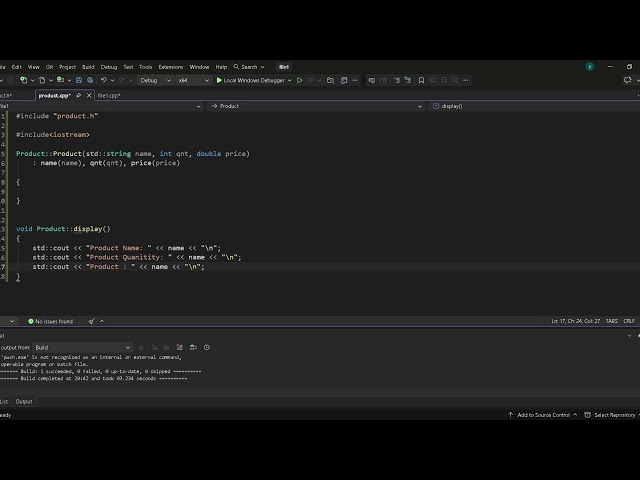Click the Undo arrow icon
Viewport: 640px width, 480px height.
pos(104,80)
